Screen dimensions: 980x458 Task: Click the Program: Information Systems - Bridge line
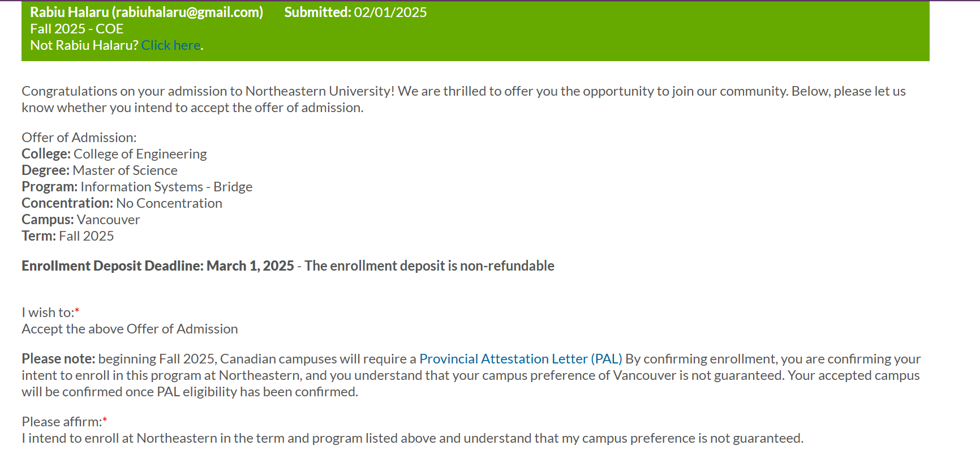tap(137, 187)
